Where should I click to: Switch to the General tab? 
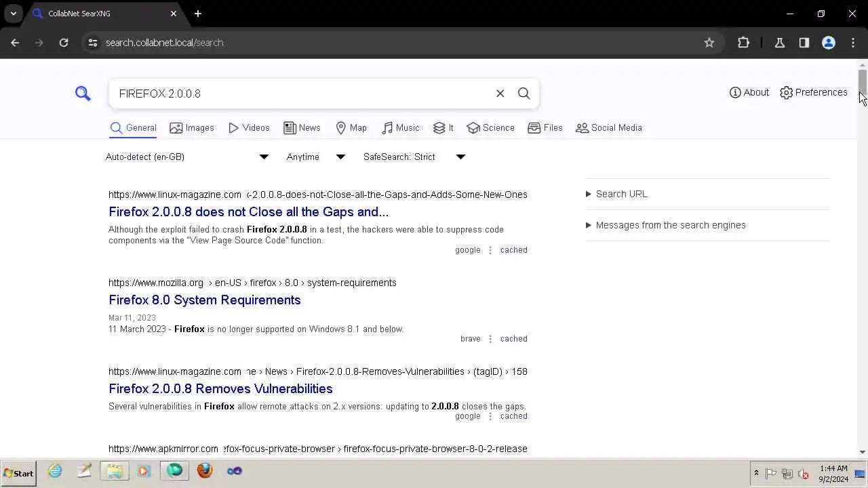134,127
